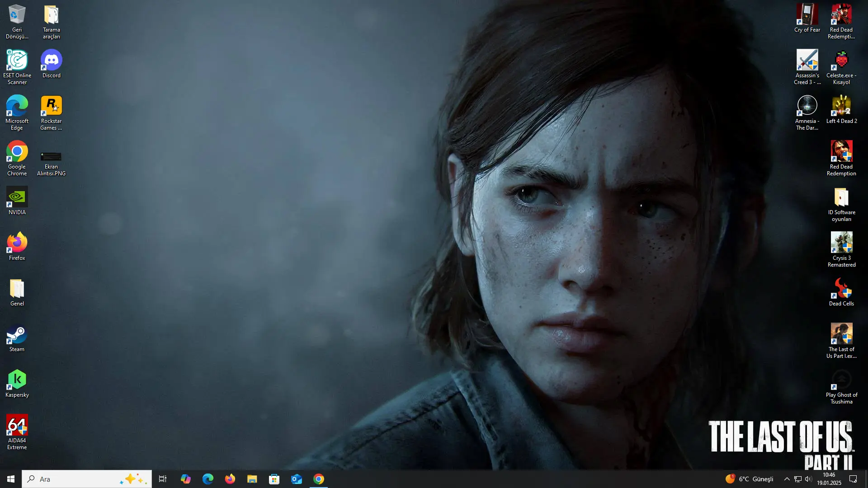Open Task View from the taskbar
The image size is (868, 488).
(163, 479)
